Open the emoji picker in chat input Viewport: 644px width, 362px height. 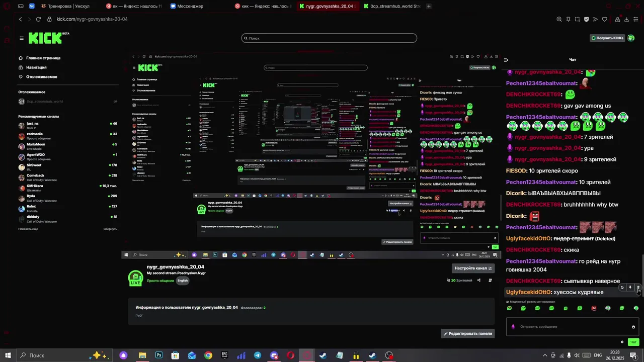point(633,327)
